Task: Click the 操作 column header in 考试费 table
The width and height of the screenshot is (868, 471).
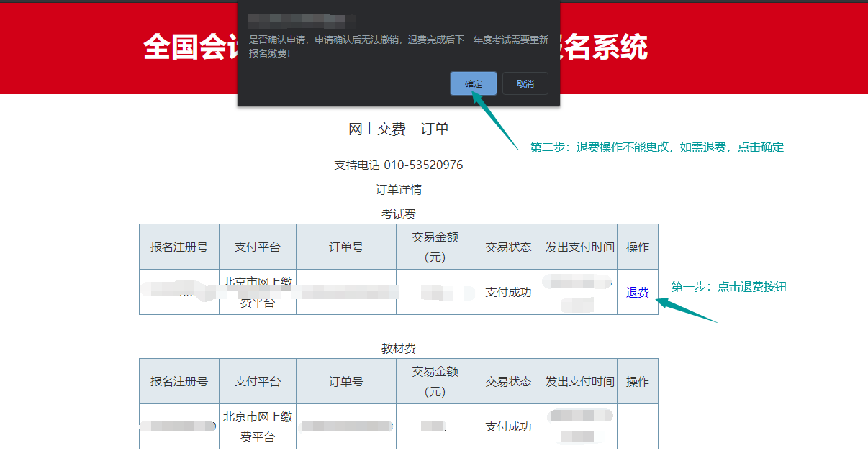Action: pyautogui.click(x=637, y=246)
